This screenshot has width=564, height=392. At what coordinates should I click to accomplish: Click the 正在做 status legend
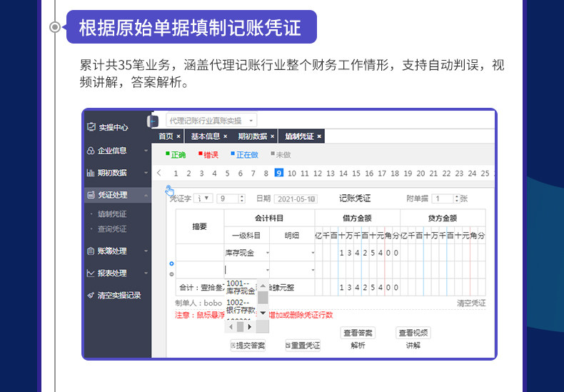point(245,155)
